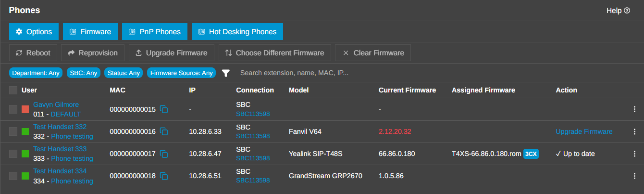Open Phone testing link for extension 334
The image size is (644, 194).
pos(72,181)
